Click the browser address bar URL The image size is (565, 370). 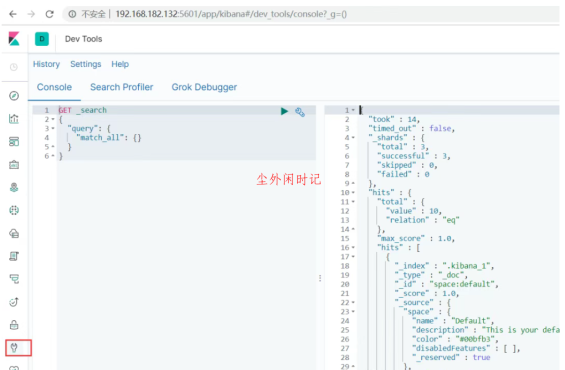click(231, 14)
